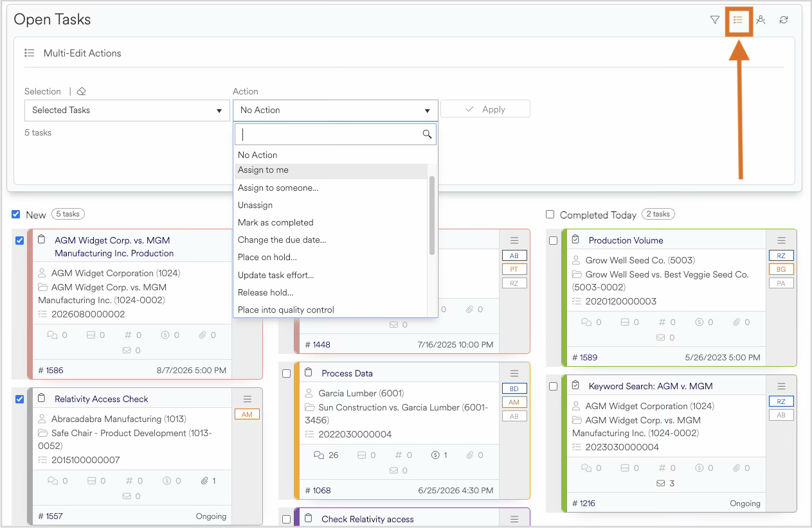Uncheck the New column checkbox
Image resolution: width=812 pixels, height=528 pixels.
pos(16,215)
